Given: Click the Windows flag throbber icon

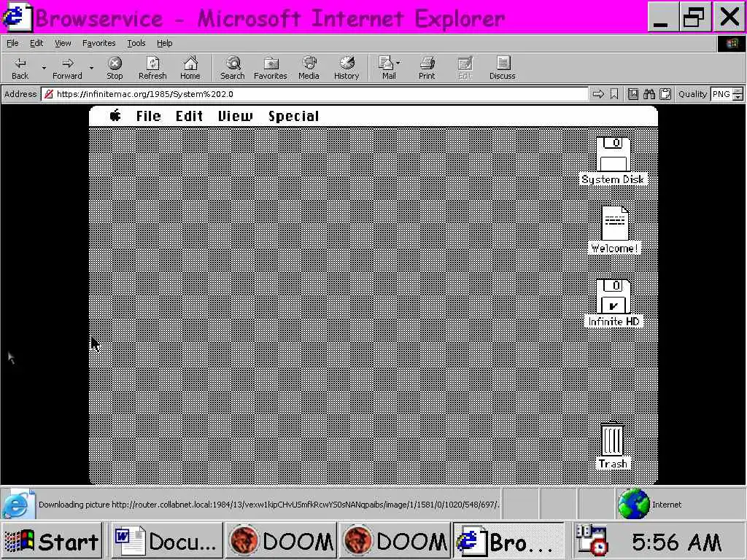Looking at the screenshot, I should (x=732, y=44).
